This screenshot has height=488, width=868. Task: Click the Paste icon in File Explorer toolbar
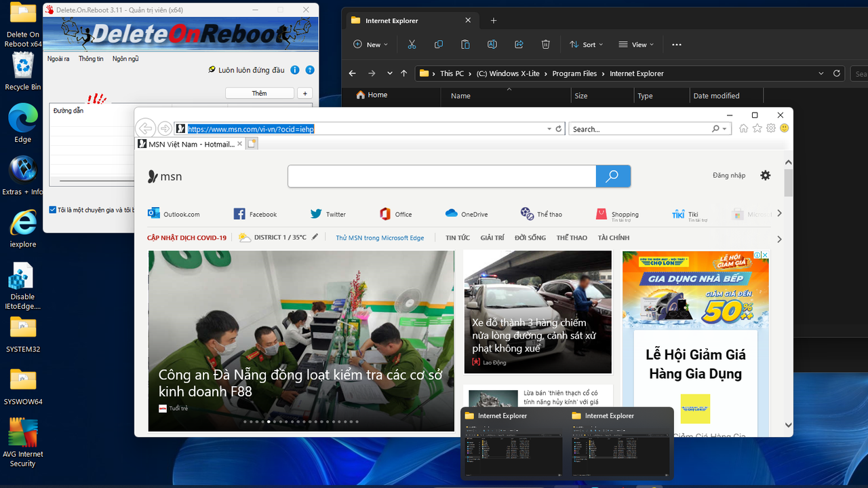coord(465,44)
